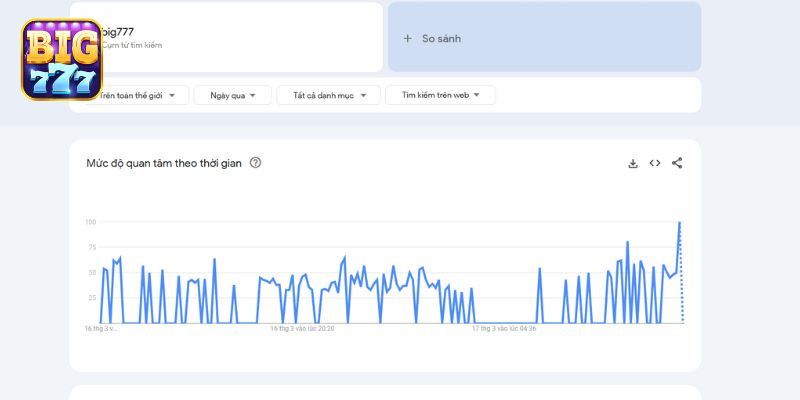This screenshot has height=400, width=800.
Task: Share the interest over time chart
Action: pyautogui.click(x=677, y=163)
